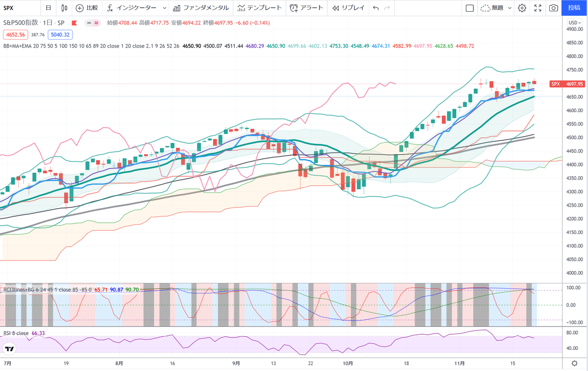Click the red 4652.56 sell price button
This screenshot has width=588, height=371.
click(x=16, y=35)
